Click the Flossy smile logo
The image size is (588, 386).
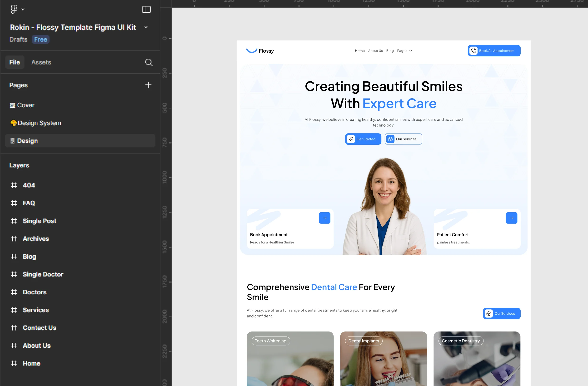click(252, 51)
